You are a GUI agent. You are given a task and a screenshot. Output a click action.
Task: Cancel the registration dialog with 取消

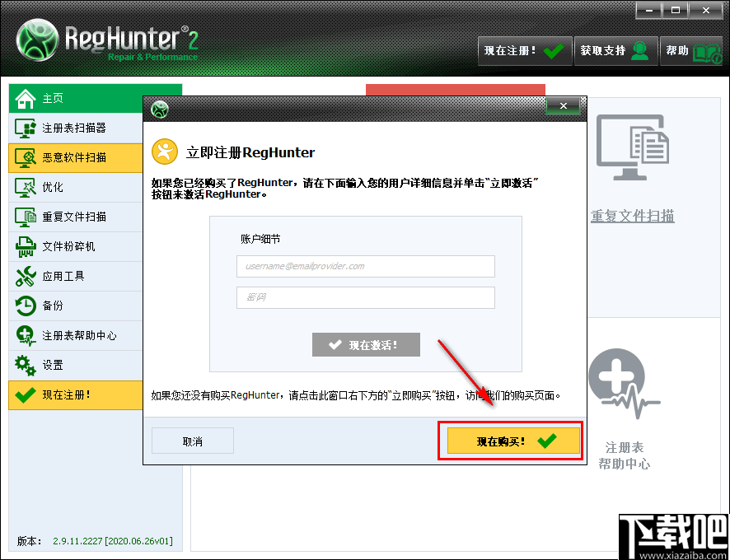pyautogui.click(x=192, y=441)
